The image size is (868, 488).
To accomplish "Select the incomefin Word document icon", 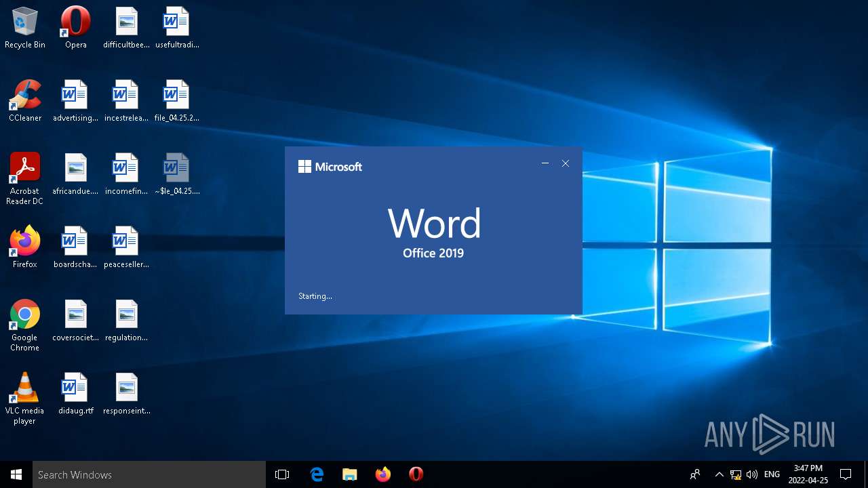I will click(x=126, y=174).
